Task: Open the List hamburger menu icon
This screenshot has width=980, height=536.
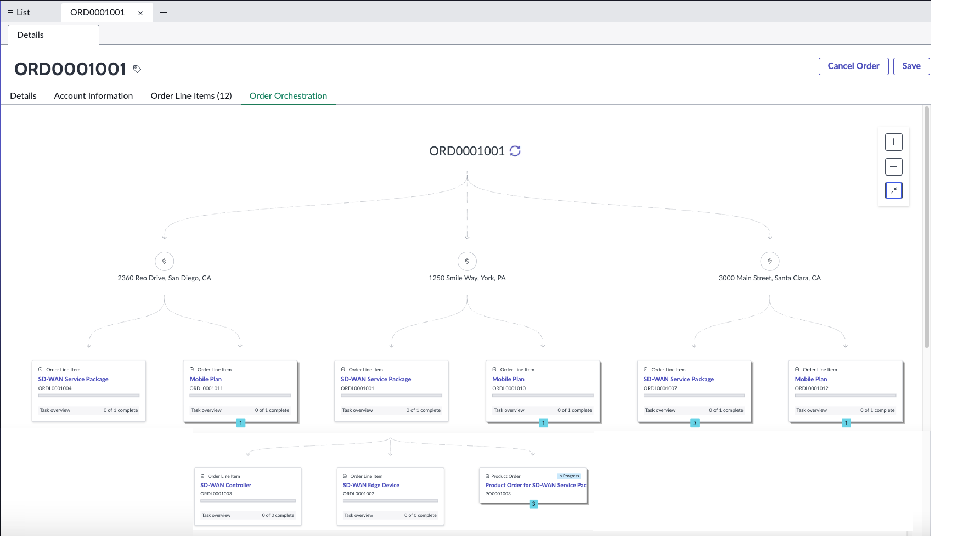Action: coord(10,12)
